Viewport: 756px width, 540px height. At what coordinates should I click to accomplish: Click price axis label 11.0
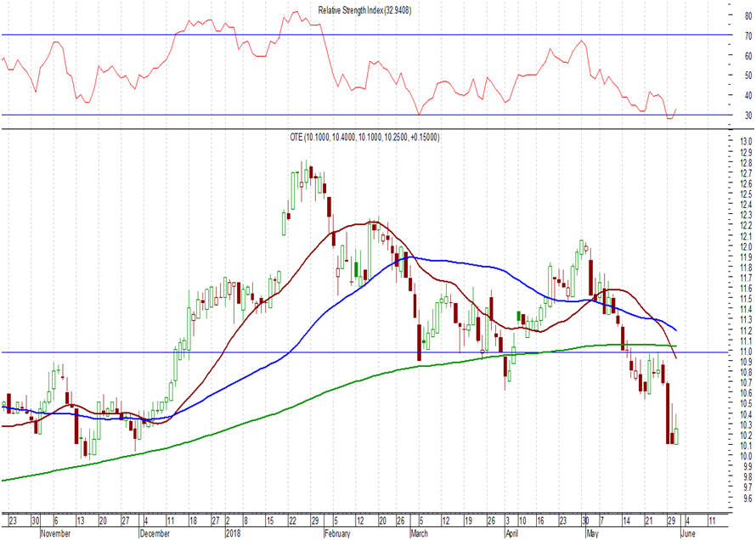(x=746, y=352)
